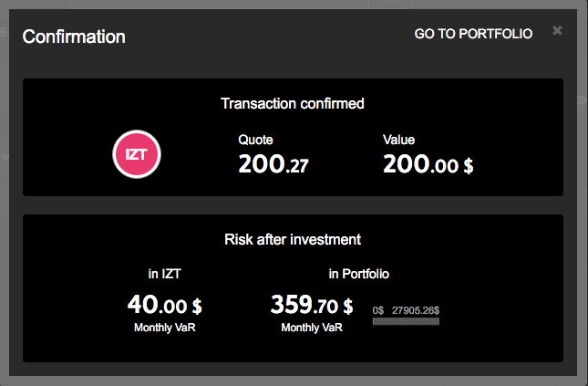The image size is (588, 386).
Task: Select the Confirmation dialog title
Action: click(74, 37)
